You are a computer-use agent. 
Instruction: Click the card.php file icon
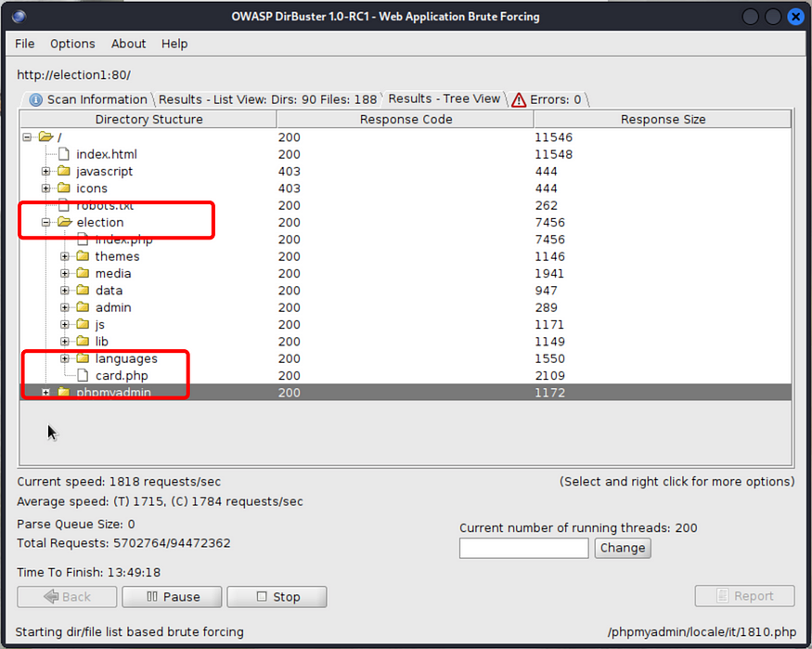83,375
